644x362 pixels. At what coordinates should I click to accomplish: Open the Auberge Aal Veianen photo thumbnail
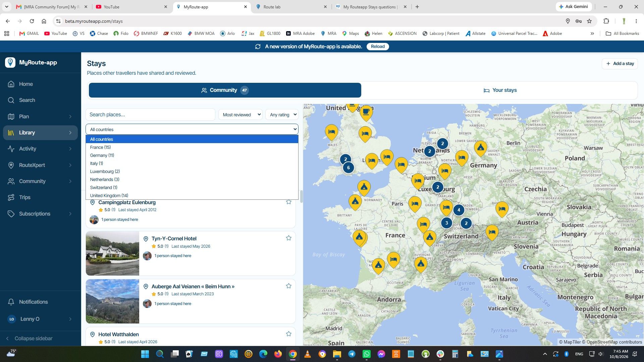pos(112,301)
